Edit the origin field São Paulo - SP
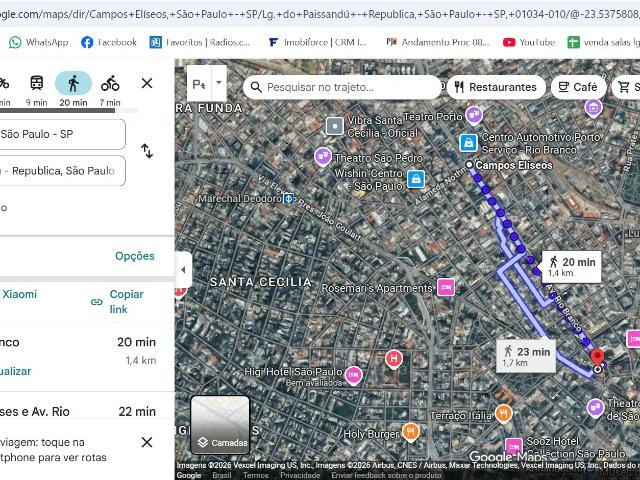This screenshot has height=480, width=640. [62, 134]
